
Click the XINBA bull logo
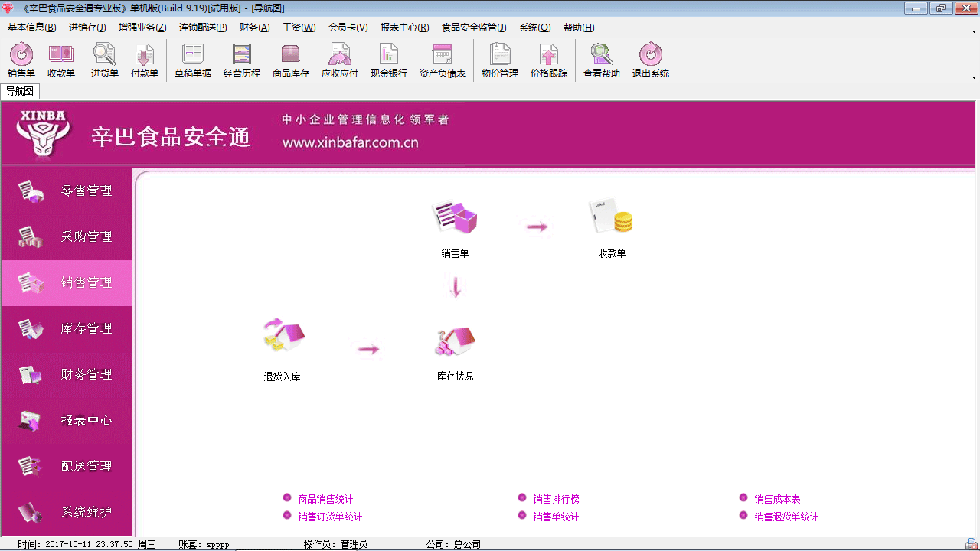coord(44,133)
